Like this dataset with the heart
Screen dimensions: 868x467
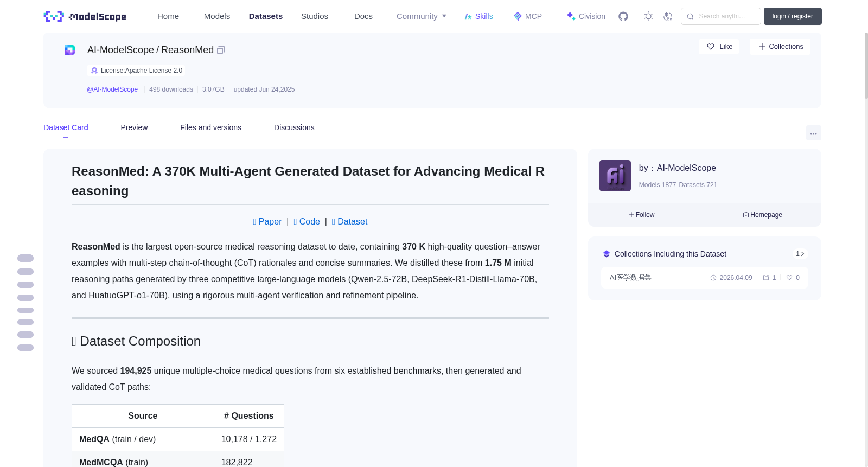coord(719,47)
